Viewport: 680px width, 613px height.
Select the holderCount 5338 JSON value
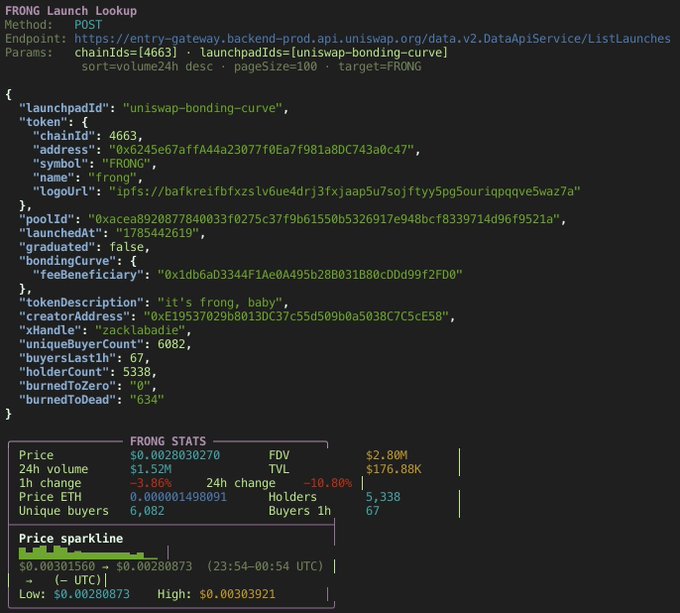click(x=137, y=372)
